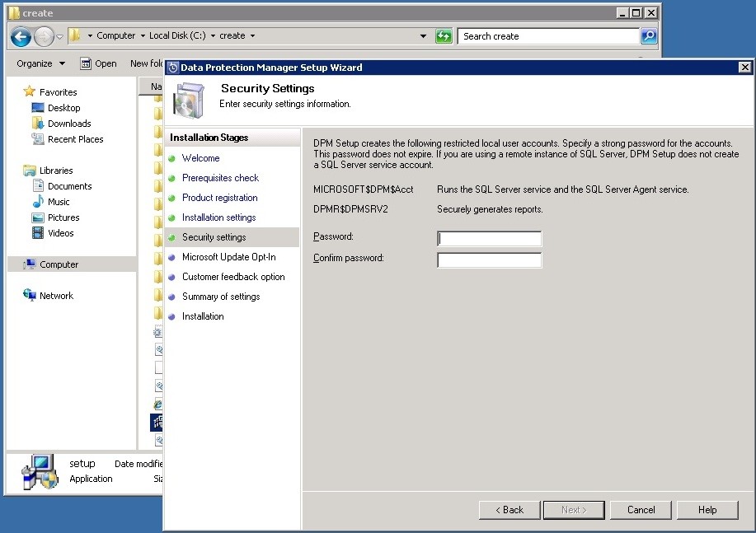The height and width of the screenshot is (533, 756).
Task: Click Computer in the address bar
Action: coord(115,35)
